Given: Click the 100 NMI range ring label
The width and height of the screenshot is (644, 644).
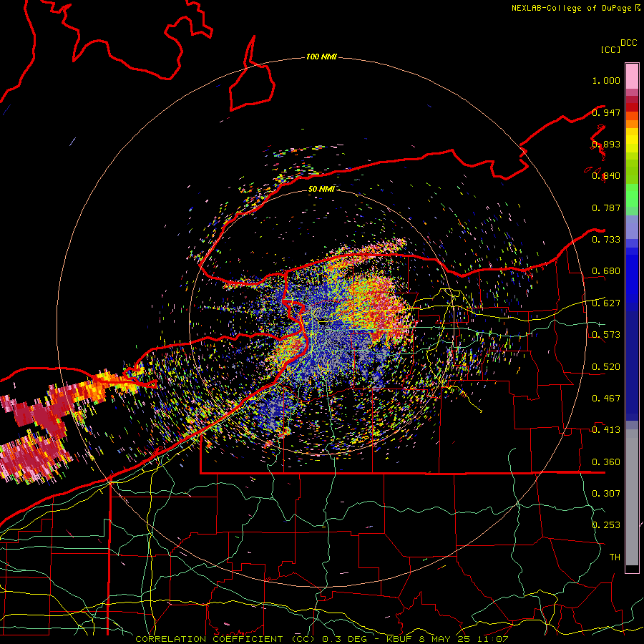Looking at the screenshot, I should (x=321, y=57).
